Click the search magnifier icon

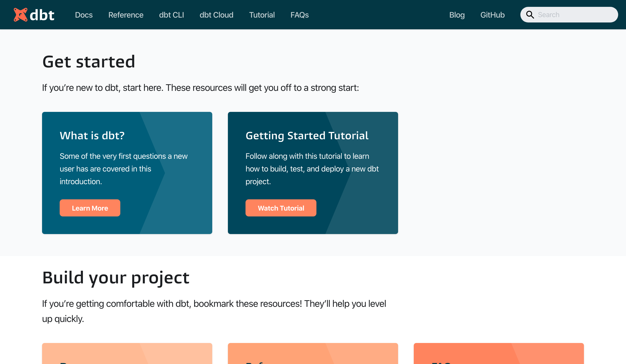coord(530,15)
